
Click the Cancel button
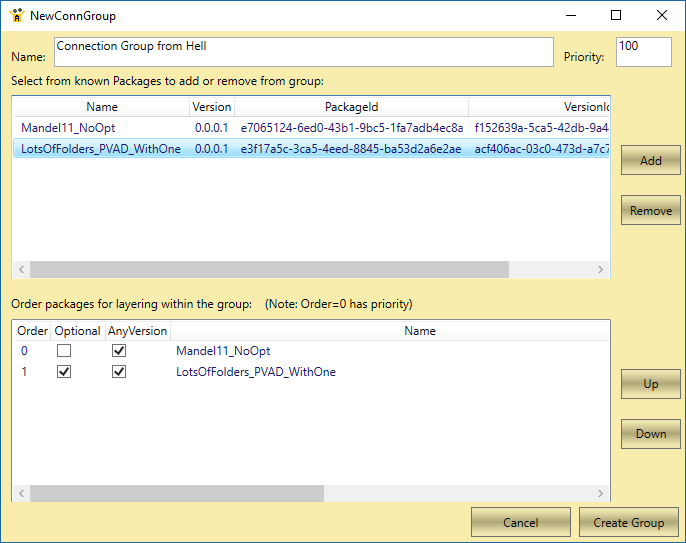[x=521, y=522]
